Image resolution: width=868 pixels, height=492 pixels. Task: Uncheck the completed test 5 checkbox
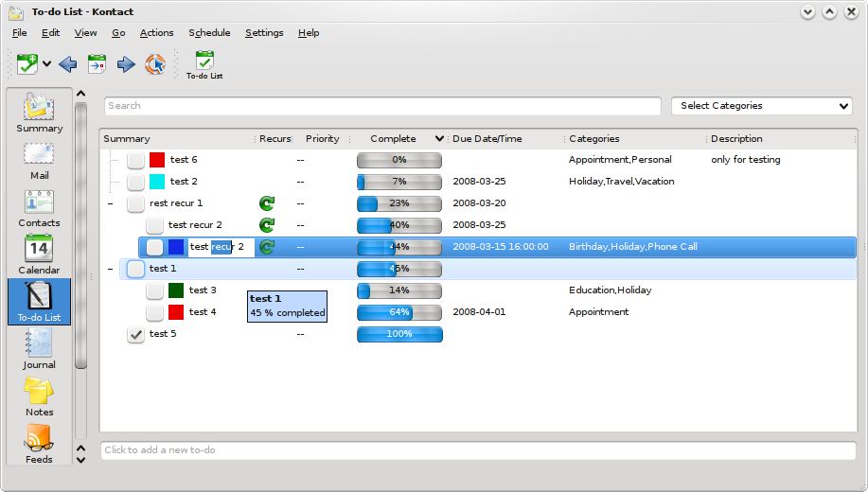(x=135, y=334)
